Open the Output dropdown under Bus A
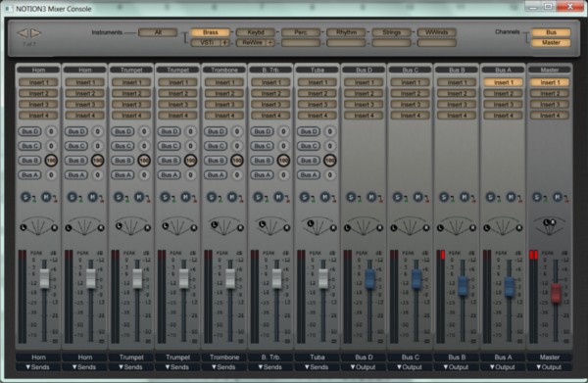The height and width of the screenshot is (383, 588). coord(504,367)
